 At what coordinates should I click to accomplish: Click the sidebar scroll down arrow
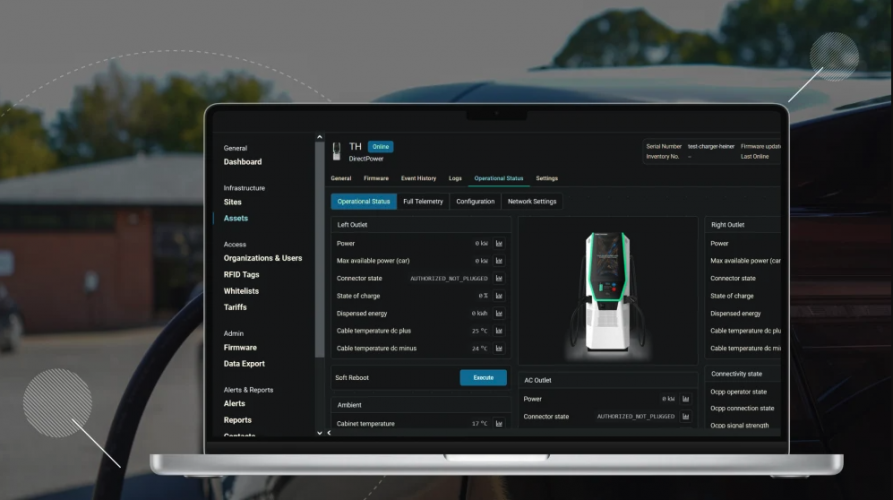click(319, 433)
